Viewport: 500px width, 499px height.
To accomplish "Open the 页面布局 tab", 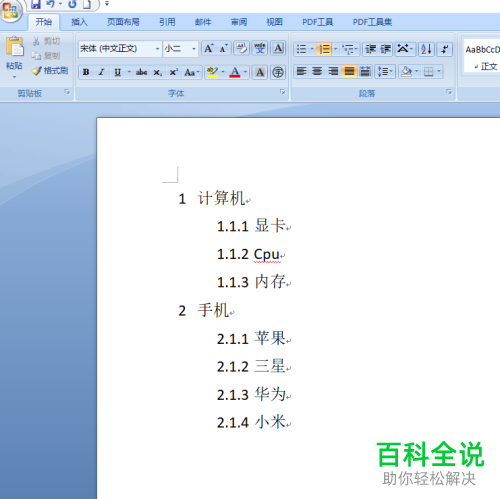I will 123,22.
